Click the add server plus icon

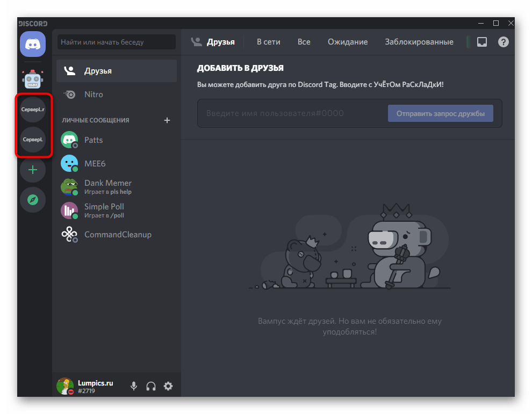coord(33,170)
